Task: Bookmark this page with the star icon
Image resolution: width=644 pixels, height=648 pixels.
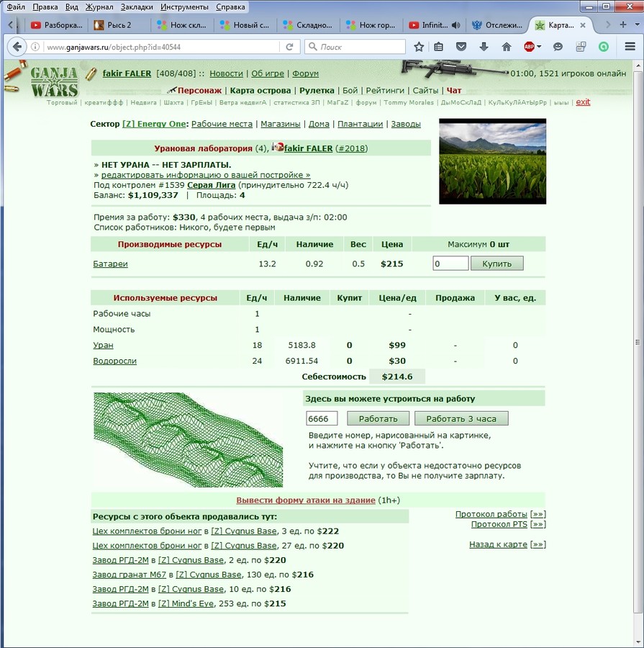Action: tap(419, 47)
